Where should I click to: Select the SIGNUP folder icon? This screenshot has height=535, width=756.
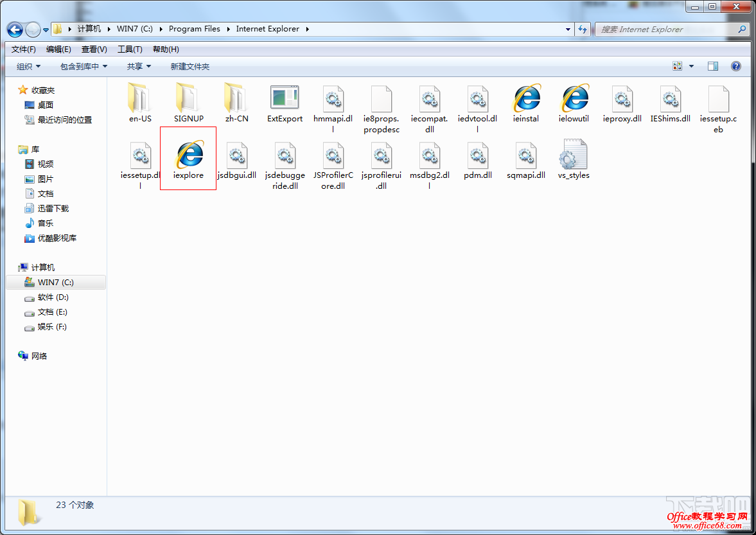coord(188,99)
